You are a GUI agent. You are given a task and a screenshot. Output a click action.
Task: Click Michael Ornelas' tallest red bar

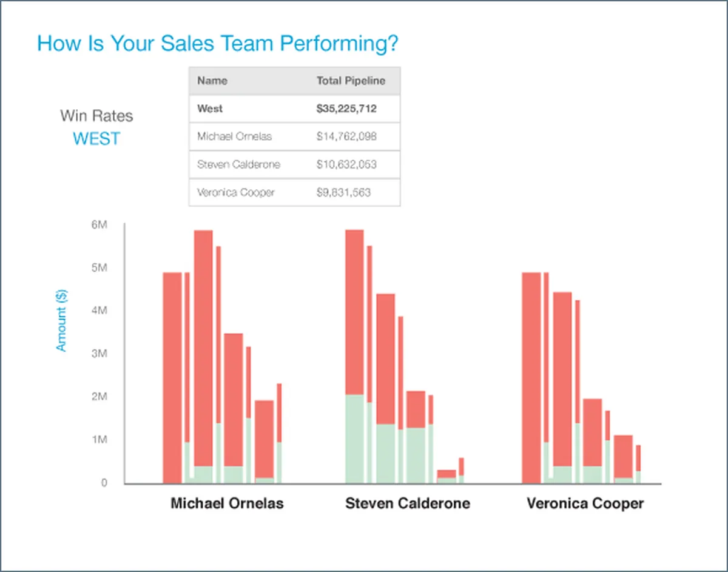click(203, 348)
